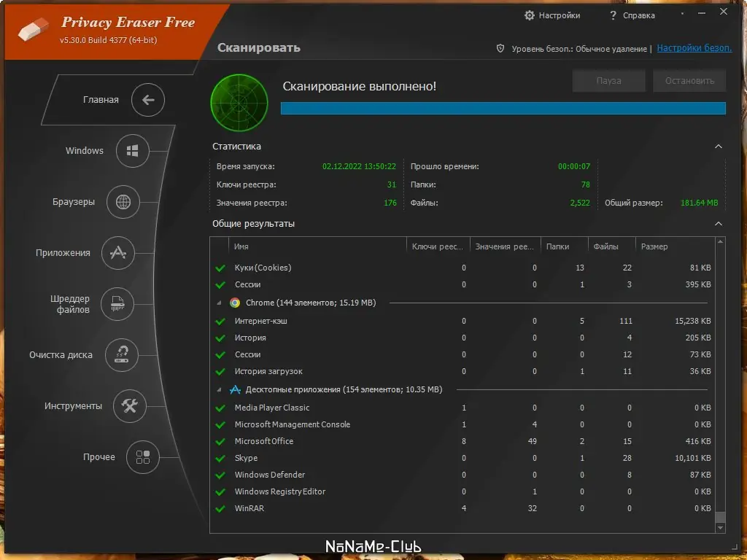747x560 pixels.
Task: Open the Настройки menu text
Action: 560,15
